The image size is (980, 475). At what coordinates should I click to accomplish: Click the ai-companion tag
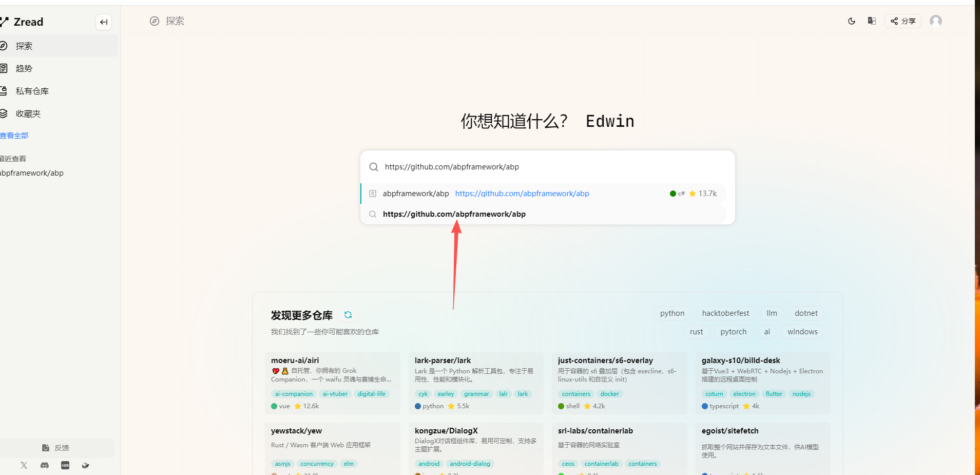tap(294, 394)
